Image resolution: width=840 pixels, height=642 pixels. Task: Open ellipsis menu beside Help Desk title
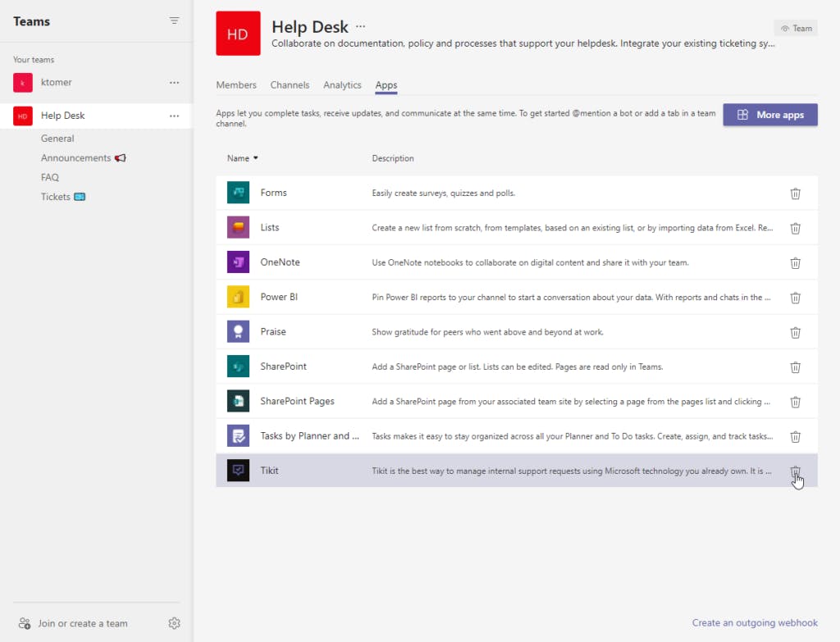point(361,27)
